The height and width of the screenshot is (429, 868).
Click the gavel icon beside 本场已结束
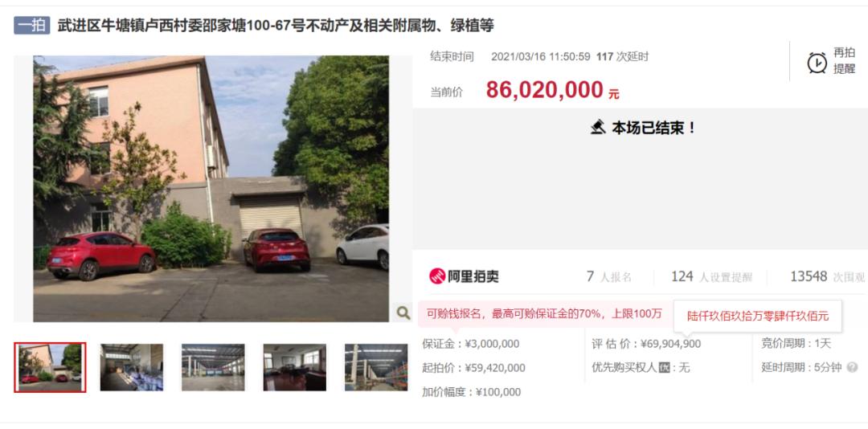[x=597, y=128]
